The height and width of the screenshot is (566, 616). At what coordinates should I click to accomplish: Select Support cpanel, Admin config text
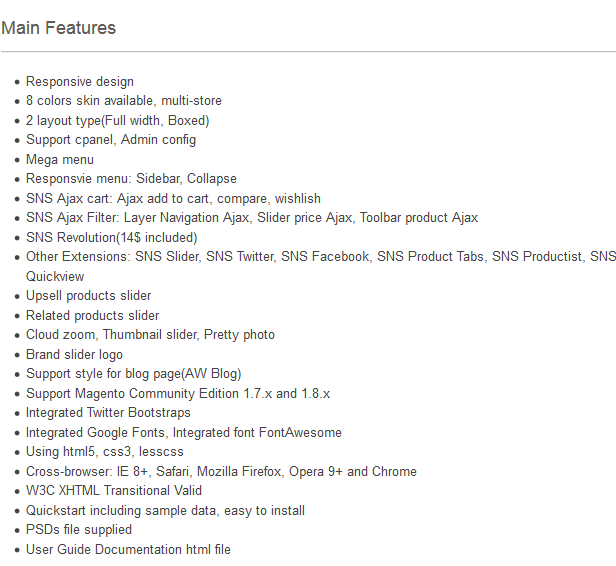111,140
